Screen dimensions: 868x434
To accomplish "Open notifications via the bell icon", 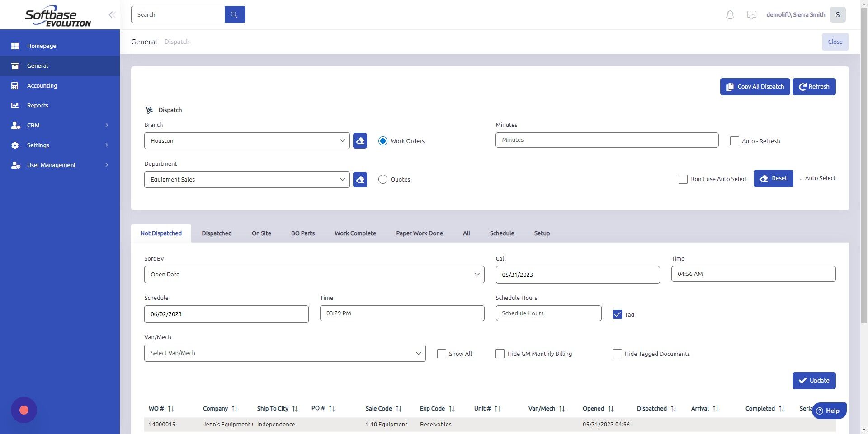I will click(729, 14).
